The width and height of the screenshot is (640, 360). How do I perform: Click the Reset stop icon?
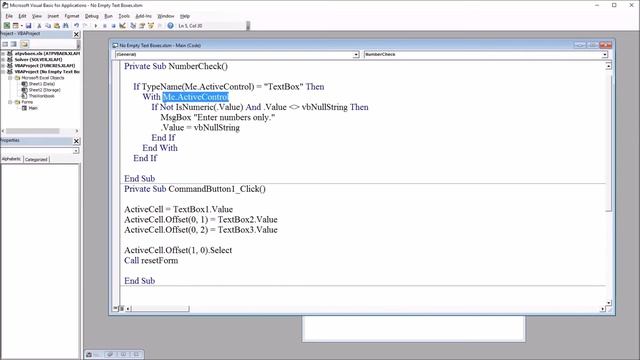[113, 26]
